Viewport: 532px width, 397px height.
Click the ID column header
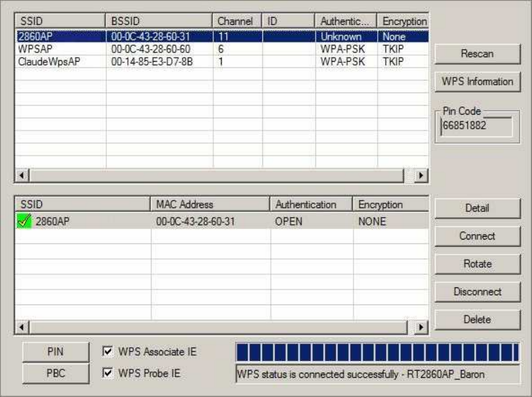[288, 21]
